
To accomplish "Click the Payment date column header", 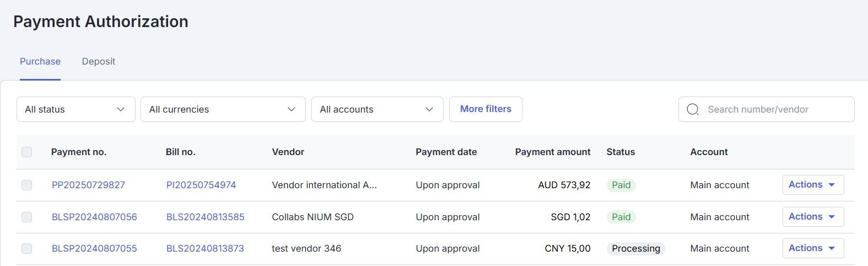I will (446, 152).
